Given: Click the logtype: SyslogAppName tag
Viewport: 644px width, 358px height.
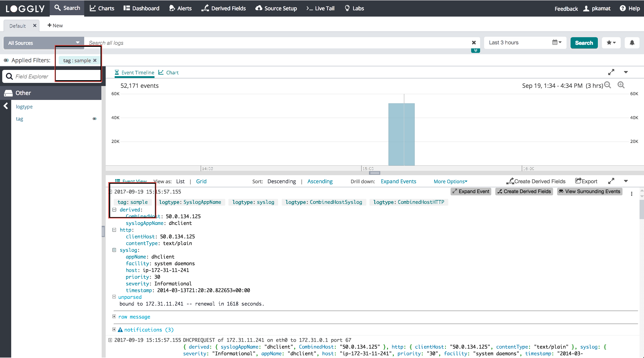Looking at the screenshot, I should point(190,202).
